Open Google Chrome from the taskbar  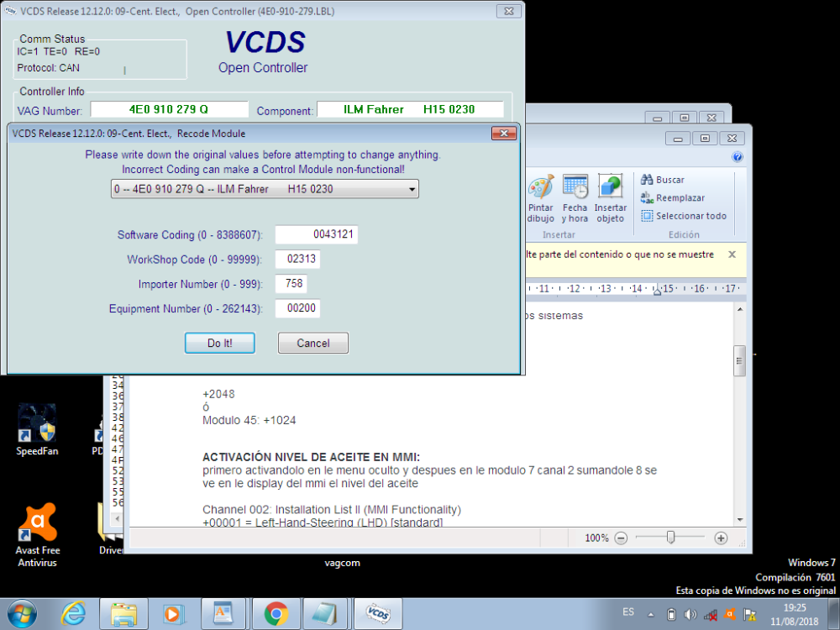click(x=276, y=614)
